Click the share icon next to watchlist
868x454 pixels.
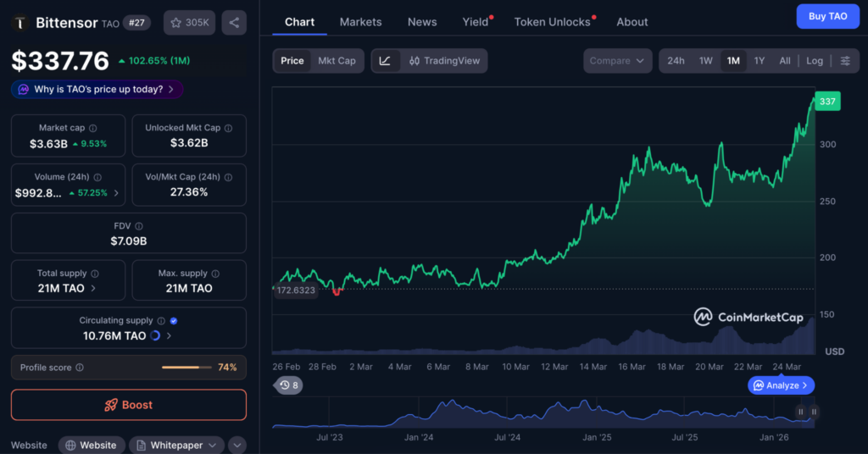click(x=234, y=23)
